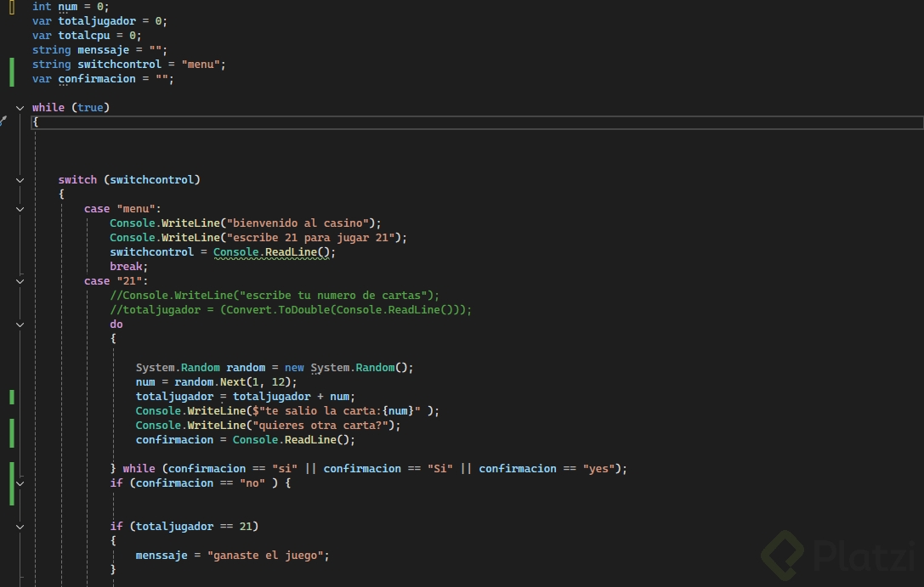Click the while keyword after the do block
The width and height of the screenshot is (924, 587).
pos(139,469)
